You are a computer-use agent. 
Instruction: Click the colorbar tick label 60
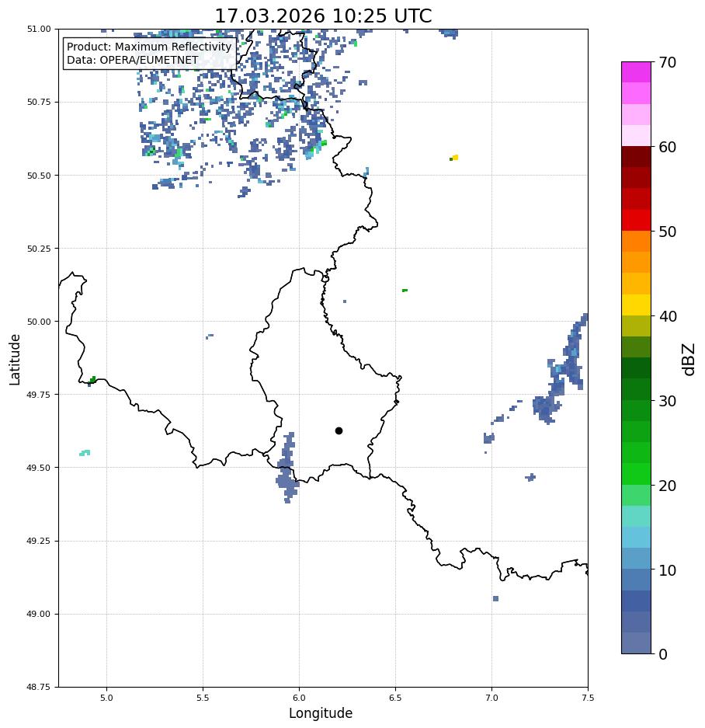[668, 147]
